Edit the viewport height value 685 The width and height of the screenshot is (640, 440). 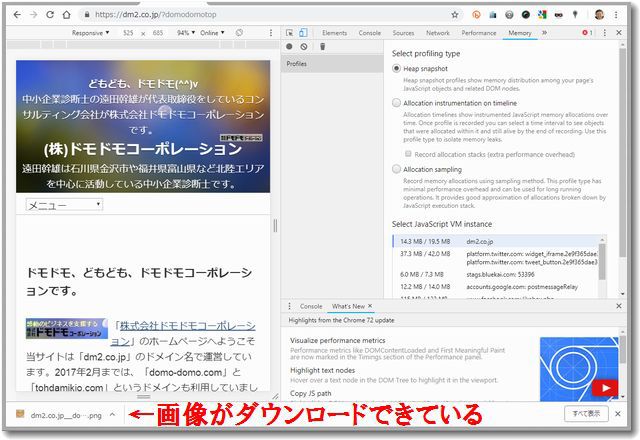158,33
